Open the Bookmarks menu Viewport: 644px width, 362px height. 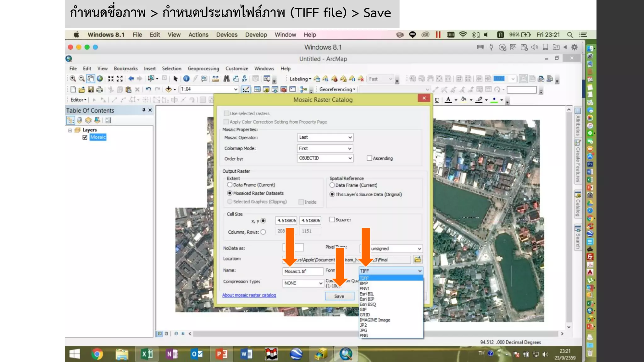[x=125, y=69]
